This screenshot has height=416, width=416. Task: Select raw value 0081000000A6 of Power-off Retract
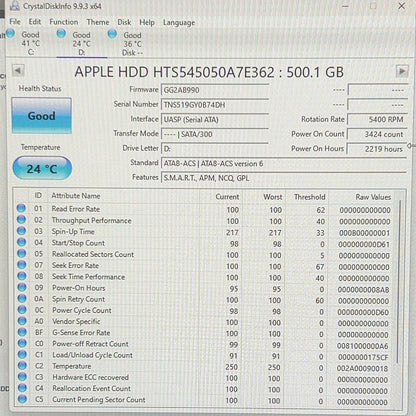[x=363, y=346]
